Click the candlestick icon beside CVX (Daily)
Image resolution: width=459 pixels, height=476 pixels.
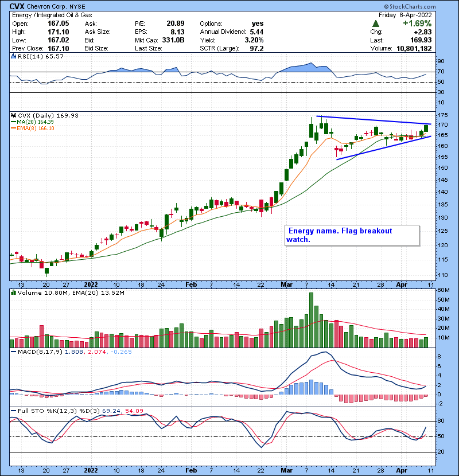click(13, 115)
